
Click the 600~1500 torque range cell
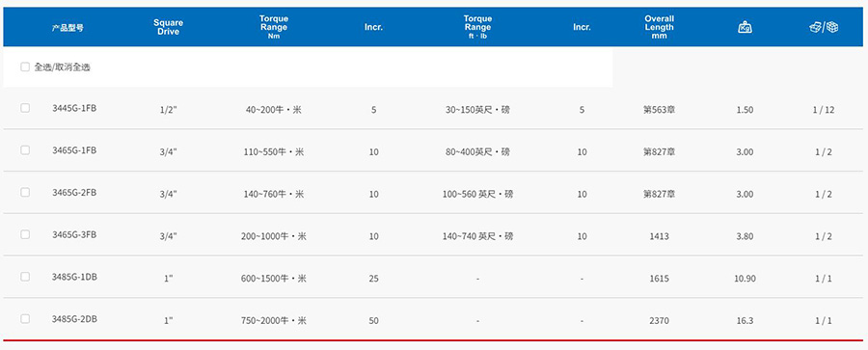274,279
